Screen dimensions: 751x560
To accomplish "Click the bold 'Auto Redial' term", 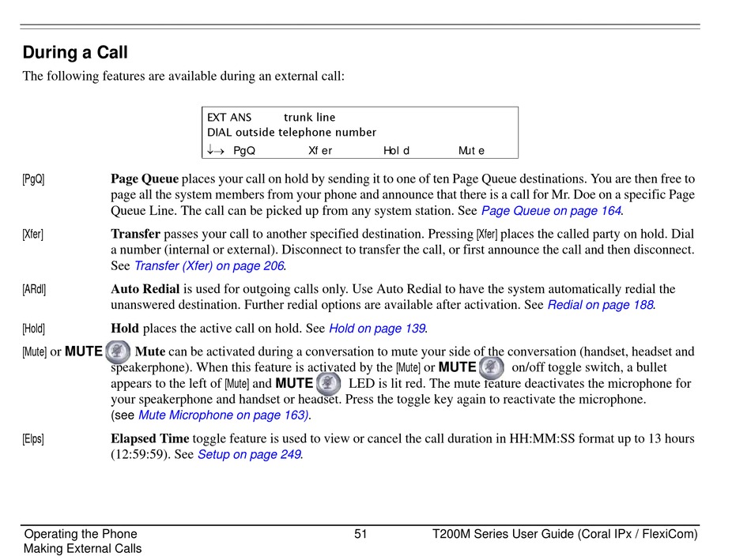I will (145, 288).
